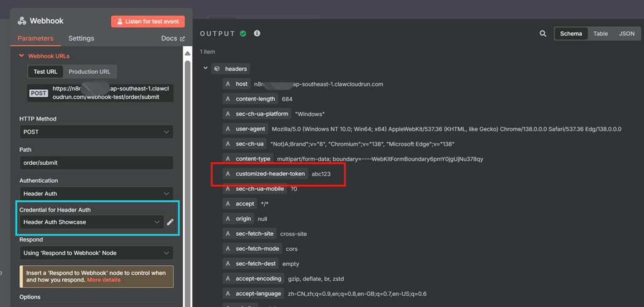The width and height of the screenshot is (644, 307).
Task: Open the HTTP Method dropdown
Action: pos(96,132)
